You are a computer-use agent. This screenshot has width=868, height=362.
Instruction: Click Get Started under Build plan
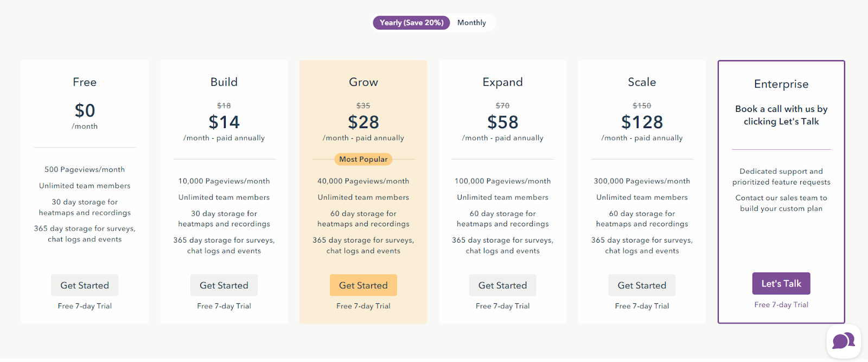pyautogui.click(x=224, y=285)
